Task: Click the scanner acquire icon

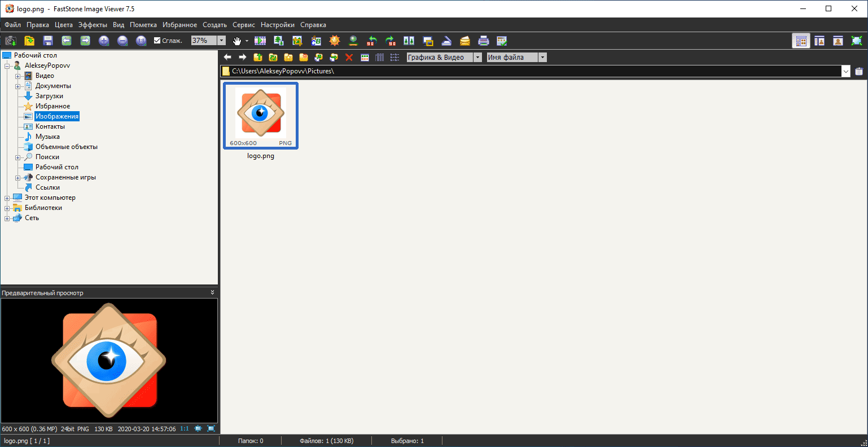Action: (446, 41)
